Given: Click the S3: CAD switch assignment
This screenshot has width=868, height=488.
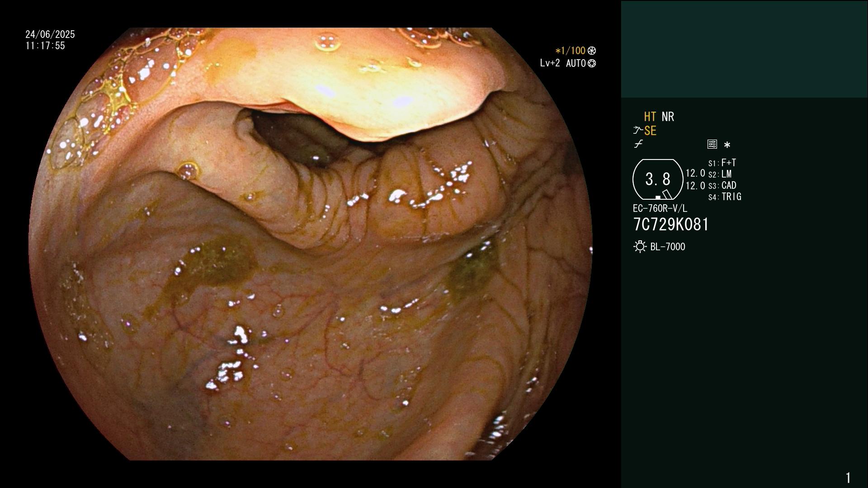Looking at the screenshot, I should tap(722, 185).
